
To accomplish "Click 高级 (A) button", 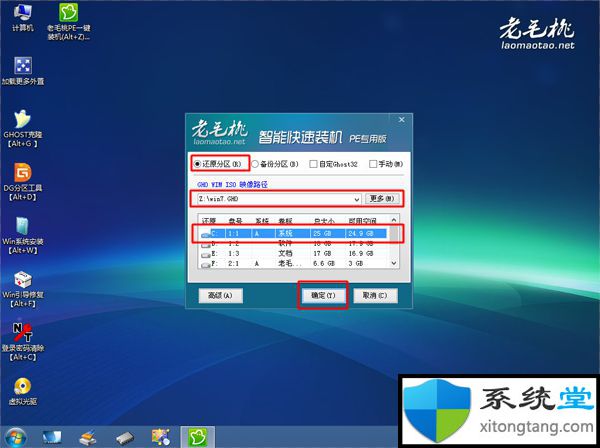I will pos(220,295).
